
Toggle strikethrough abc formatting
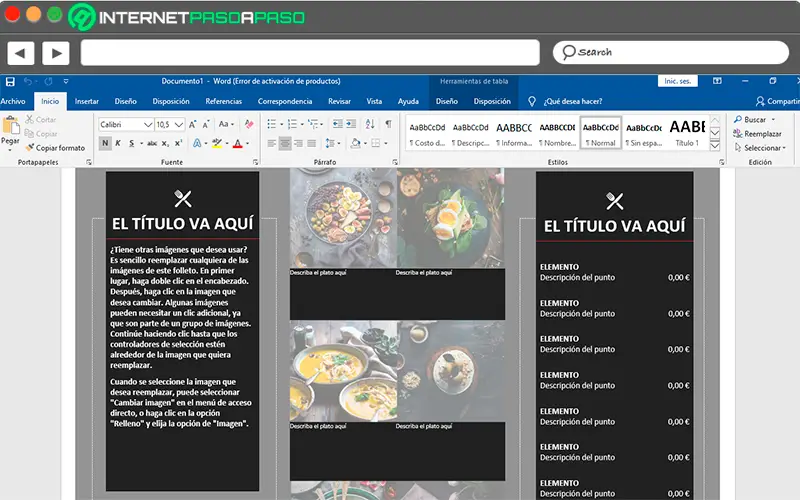point(152,143)
